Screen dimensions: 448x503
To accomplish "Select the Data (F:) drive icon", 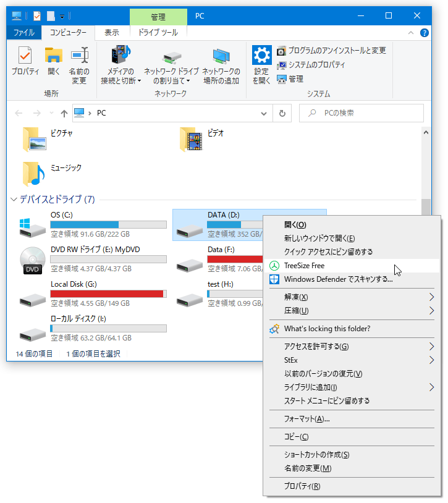I will pos(190,266).
